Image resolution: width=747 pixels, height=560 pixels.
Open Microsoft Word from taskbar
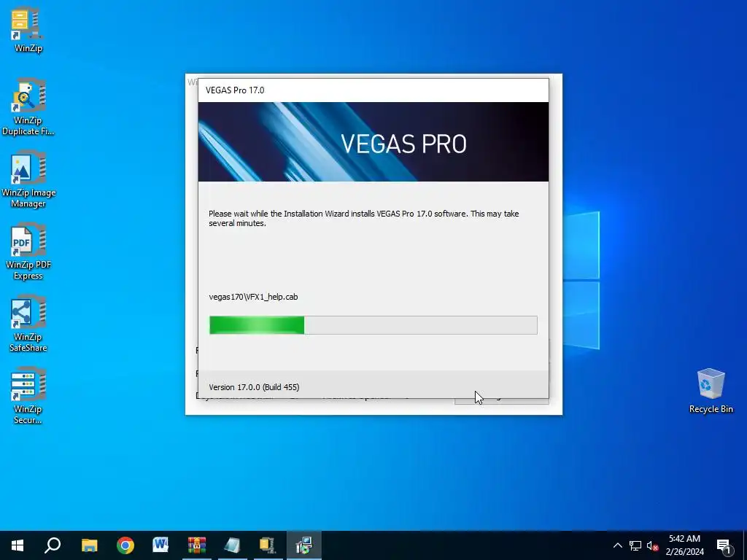(160, 545)
